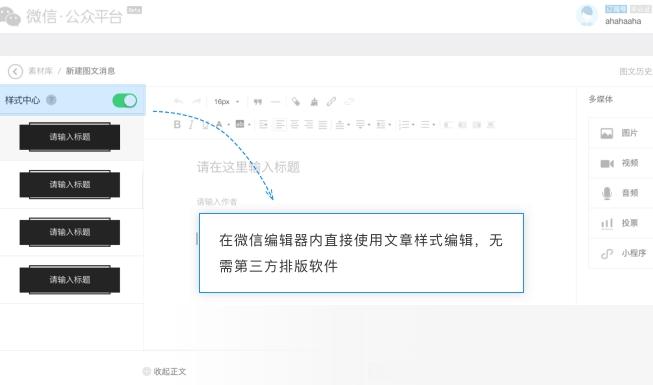Click the 样式中心 label

[22, 100]
